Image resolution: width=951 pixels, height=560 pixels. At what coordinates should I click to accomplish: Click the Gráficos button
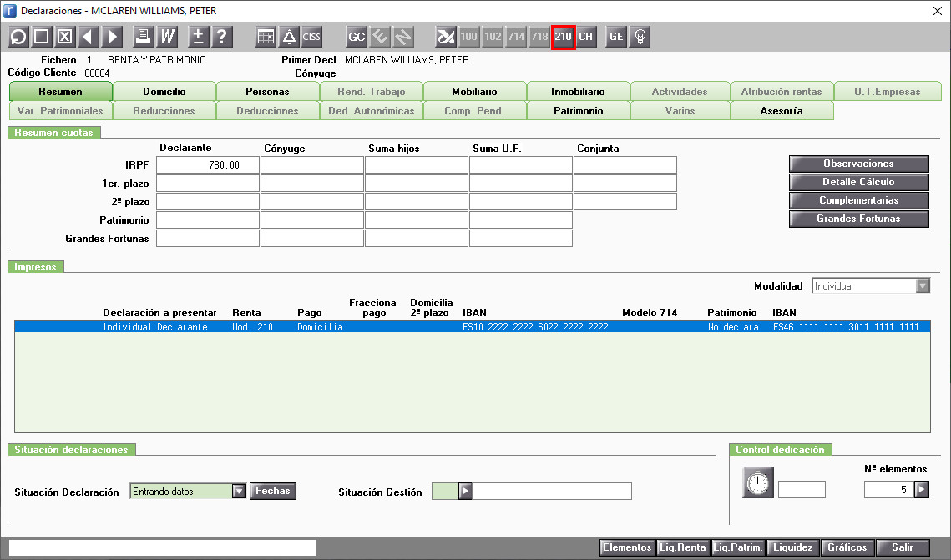click(847, 547)
